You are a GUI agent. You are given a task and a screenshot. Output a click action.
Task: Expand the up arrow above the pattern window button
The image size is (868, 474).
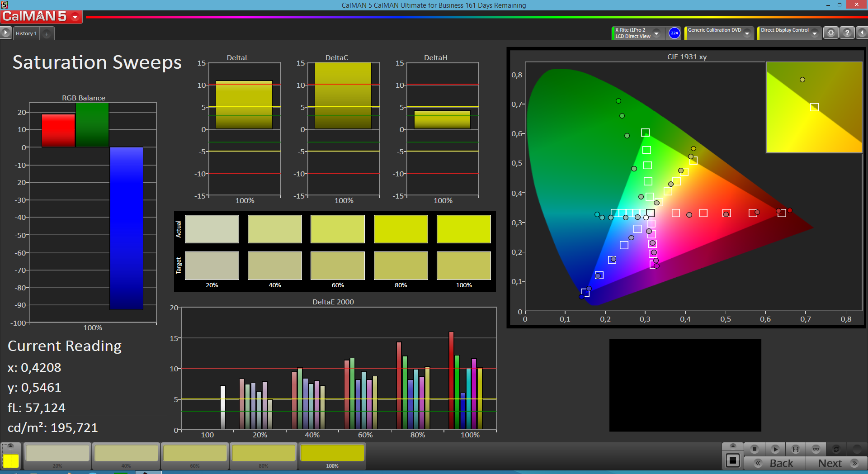click(733, 446)
